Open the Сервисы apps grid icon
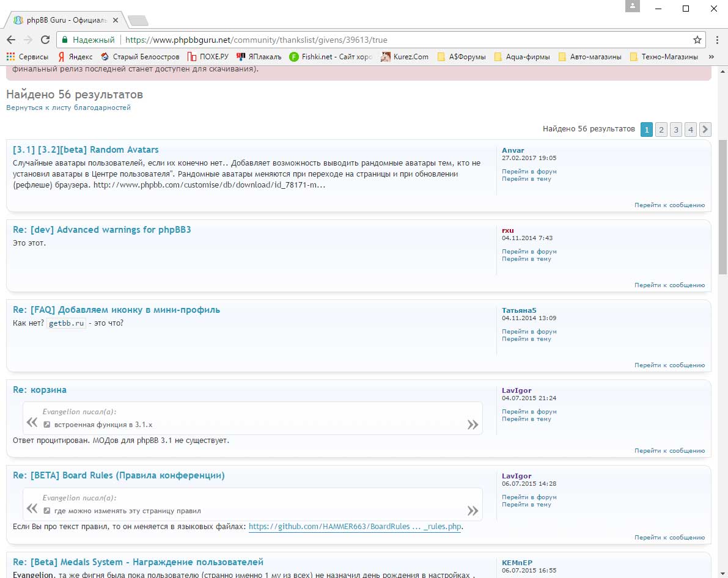This screenshot has height=578, width=728. pyautogui.click(x=10, y=57)
